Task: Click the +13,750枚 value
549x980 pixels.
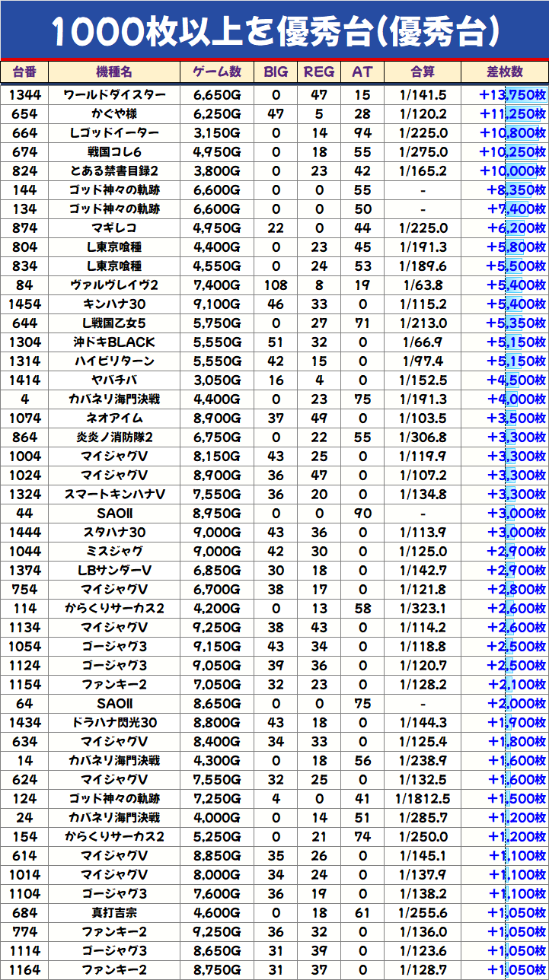Action: [x=512, y=95]
